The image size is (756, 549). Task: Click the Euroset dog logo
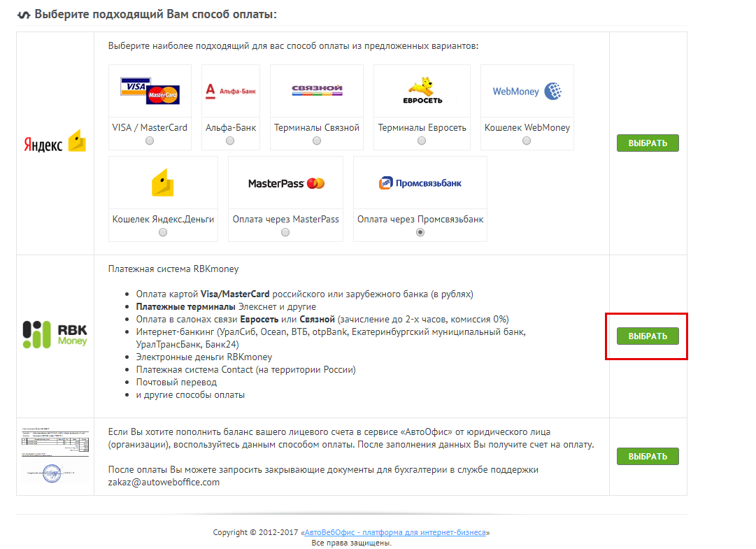(x=422, y=91)
